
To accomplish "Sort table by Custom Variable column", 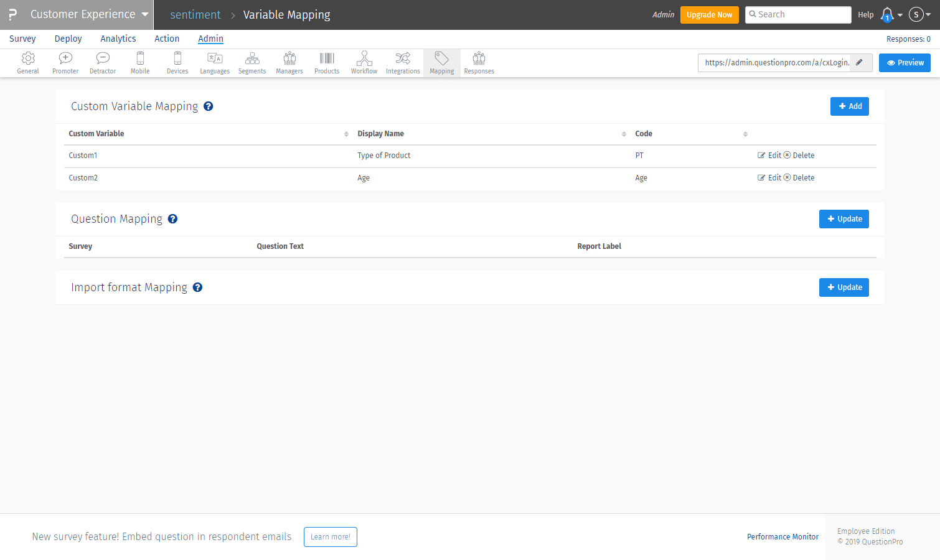I will (x=346, y=134).
